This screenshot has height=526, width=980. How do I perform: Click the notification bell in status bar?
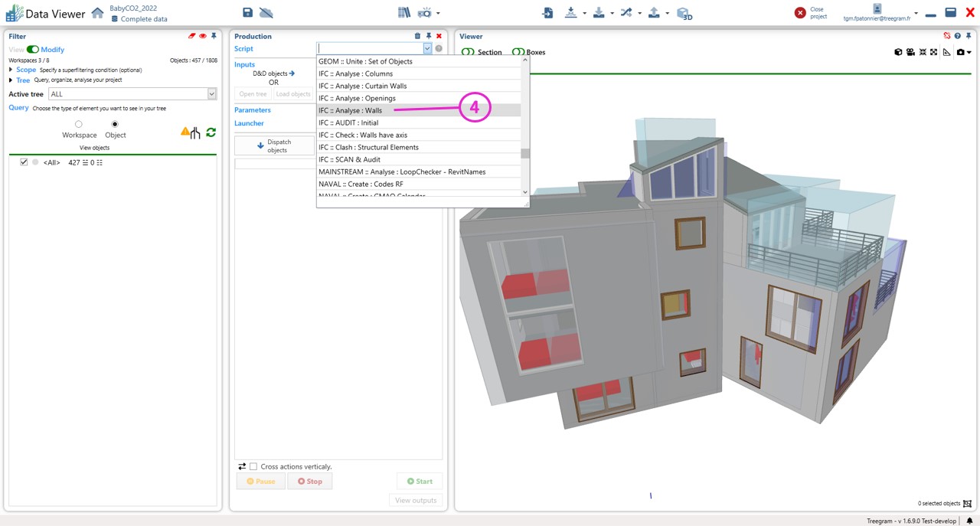[x=969, y=521]
